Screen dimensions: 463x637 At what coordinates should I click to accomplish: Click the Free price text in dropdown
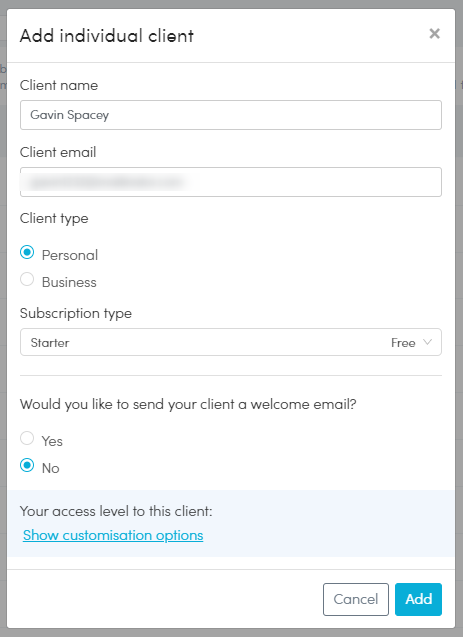click(x=403, y=343)
